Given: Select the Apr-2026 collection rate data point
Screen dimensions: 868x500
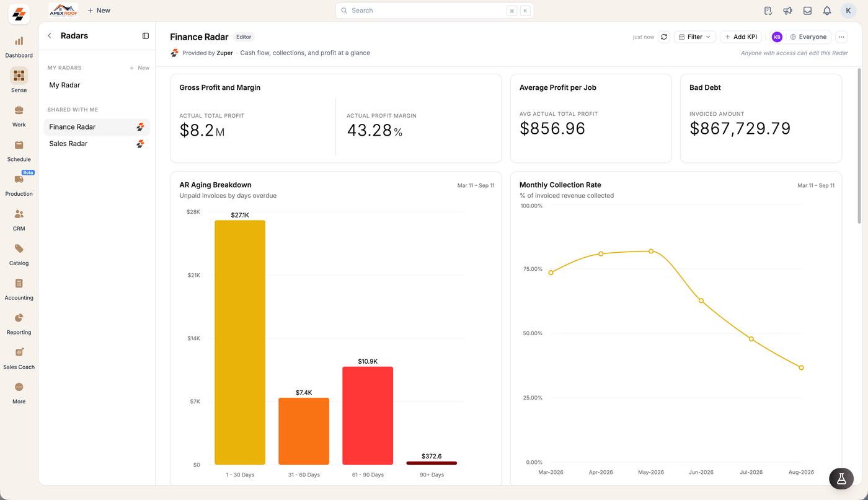Looking at the screenshot, I should [x=601, y=254].
